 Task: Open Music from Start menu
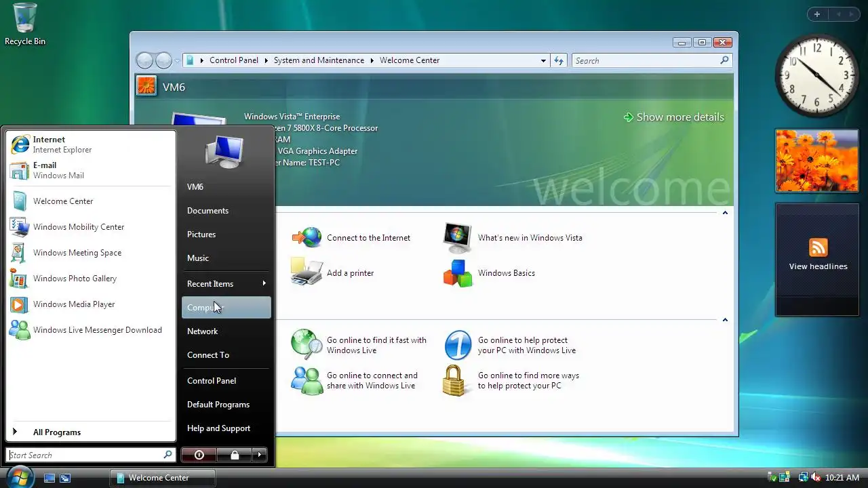226,258
